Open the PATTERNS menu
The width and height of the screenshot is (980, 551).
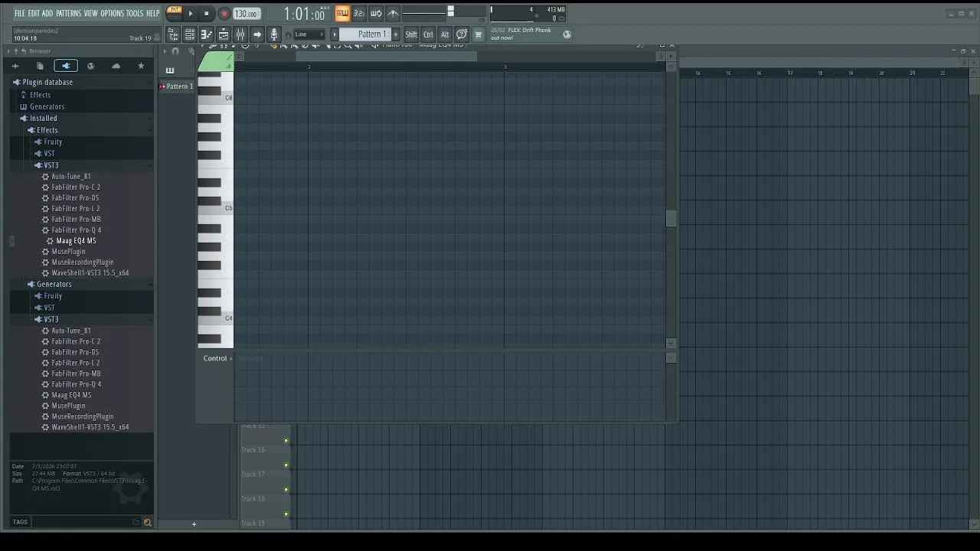(68, 14)
